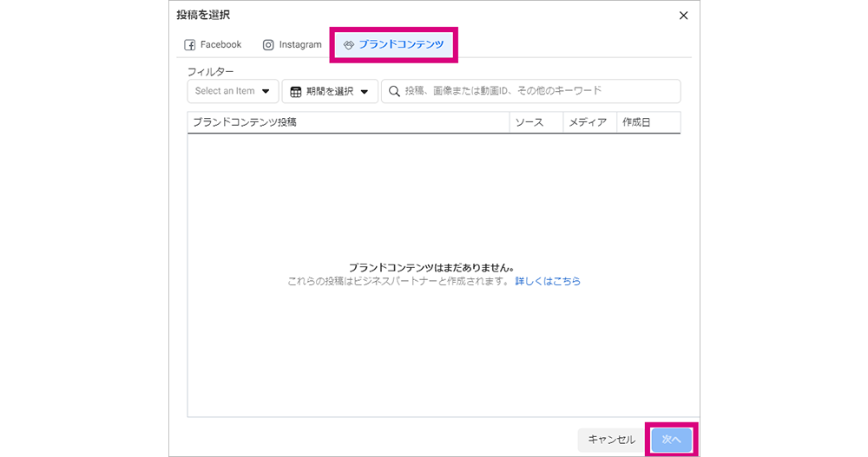Click the magnifier search icon
The image size is (868, 457).
pos(394,91)
